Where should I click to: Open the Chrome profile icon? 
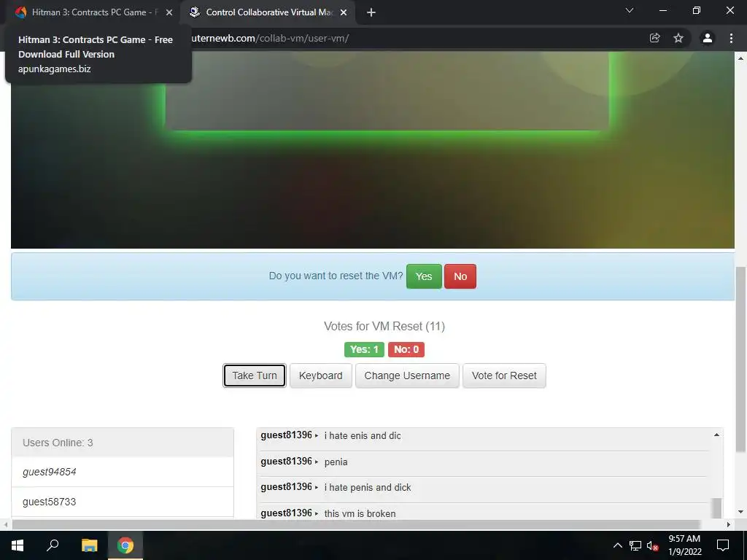click(x=707, y=38)
